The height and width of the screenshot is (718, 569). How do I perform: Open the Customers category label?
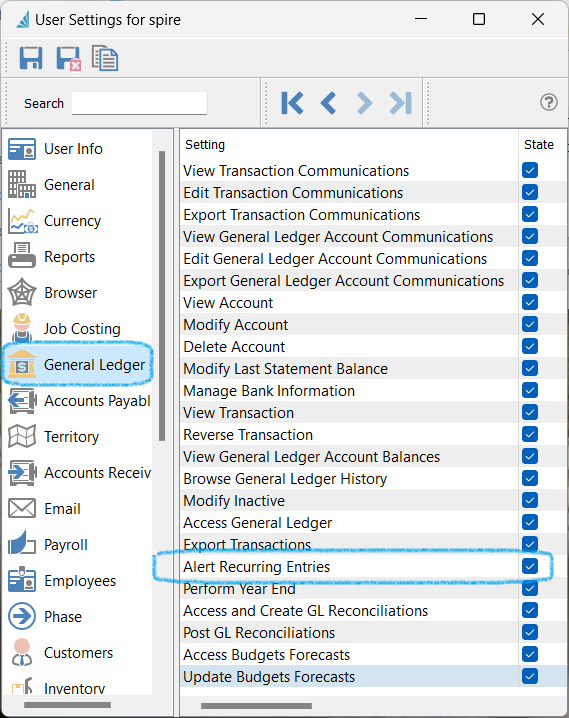tap(78, 653)
